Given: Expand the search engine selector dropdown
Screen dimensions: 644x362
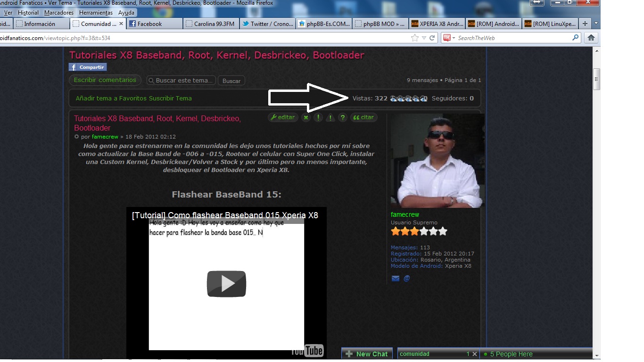Looking at the screenshot, I should click(454, 38).
